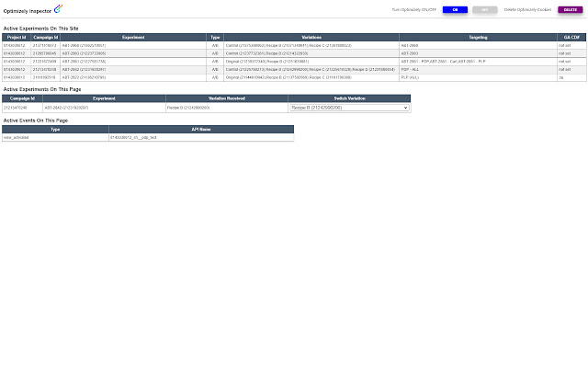
Task: Delete Optimizely cookies with the DELETE button
Action: click(570, 10)
